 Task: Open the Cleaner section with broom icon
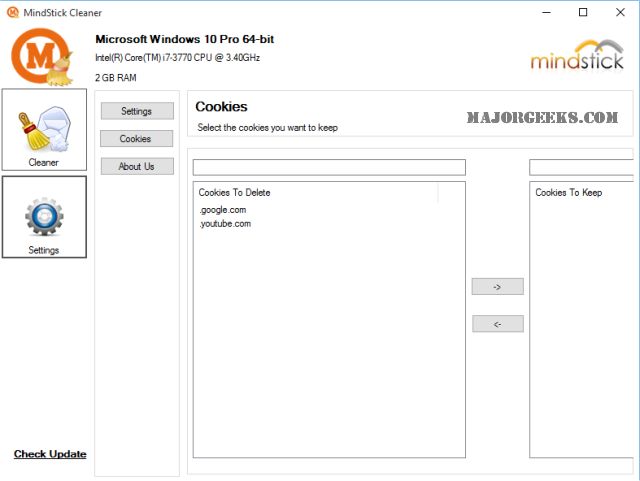pyautogui.click(x=44, y=129)
